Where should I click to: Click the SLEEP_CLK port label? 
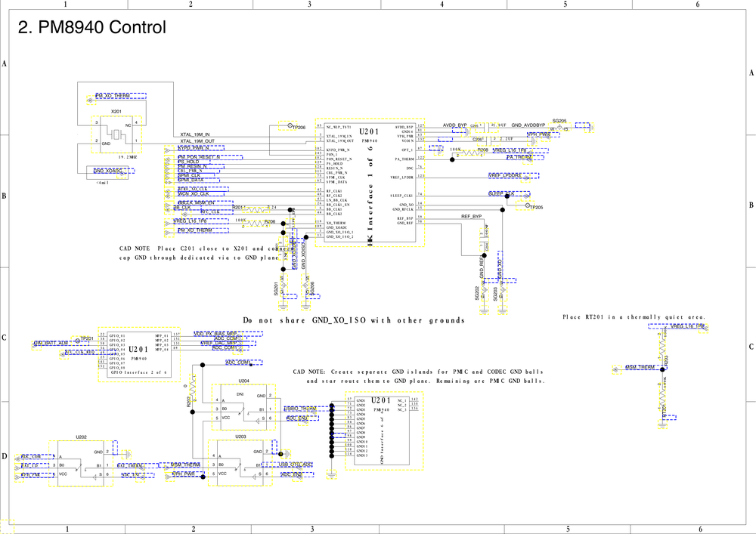[501, 193]
